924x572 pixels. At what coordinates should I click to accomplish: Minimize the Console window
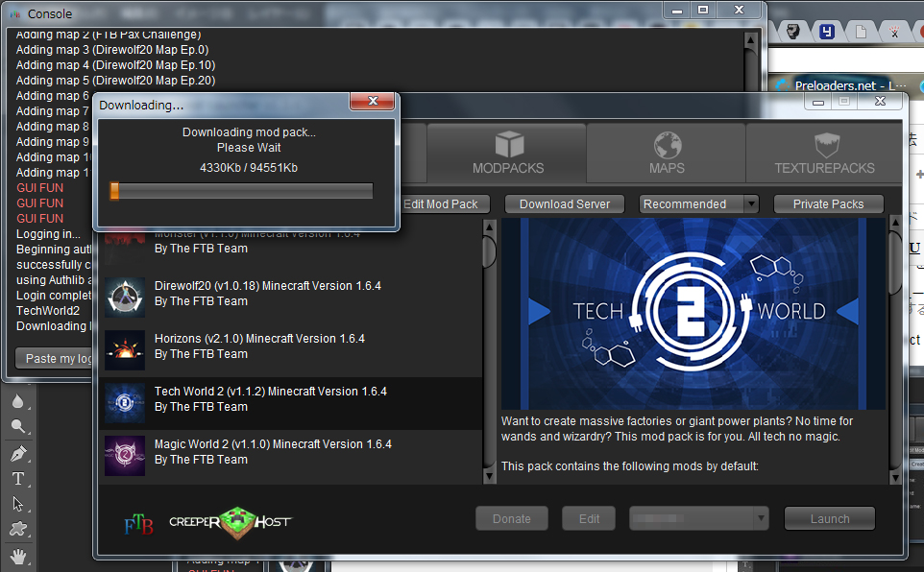[677, 10]
